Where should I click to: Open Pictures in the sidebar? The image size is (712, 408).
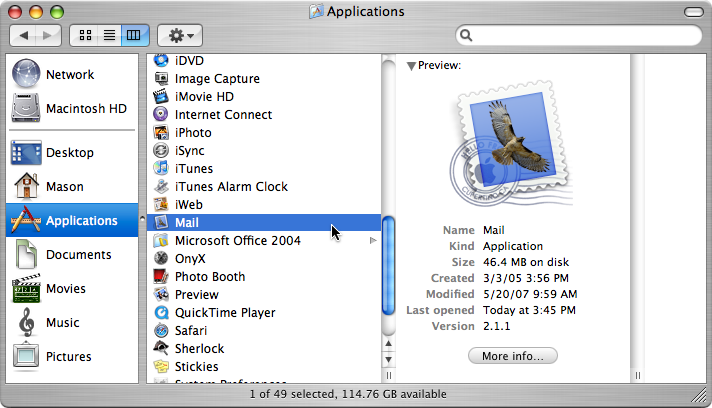(72, 357)
